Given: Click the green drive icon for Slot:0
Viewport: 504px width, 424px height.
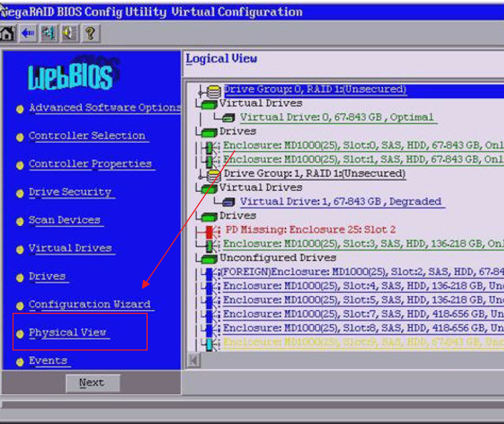Looking at the screenshot, I should click(x=209, y=147).
